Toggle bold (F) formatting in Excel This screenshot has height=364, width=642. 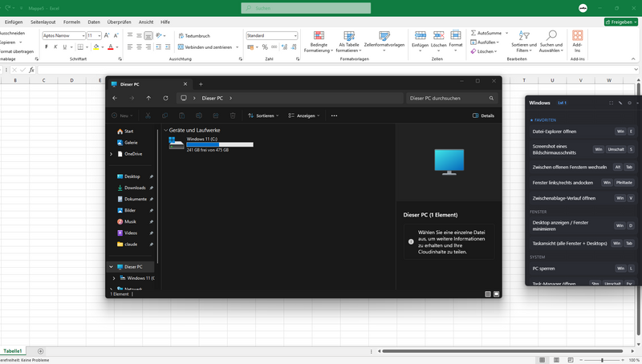(x=47, y=47)
